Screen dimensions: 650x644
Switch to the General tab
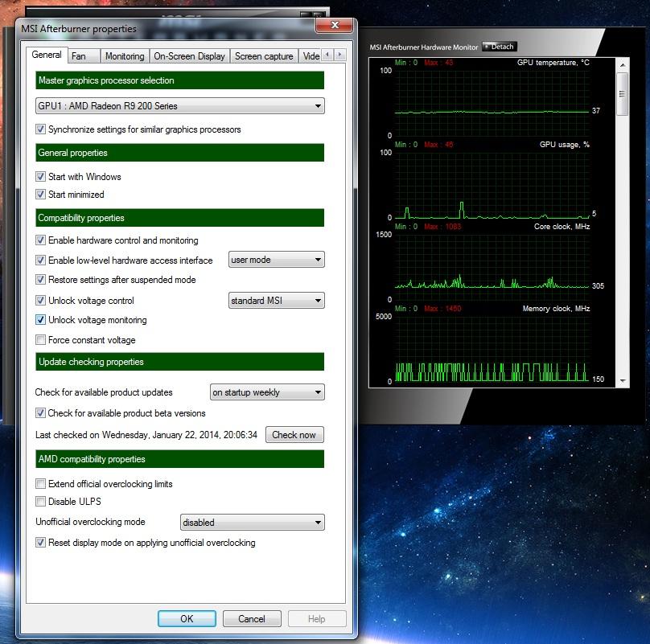tap(47, 55)
